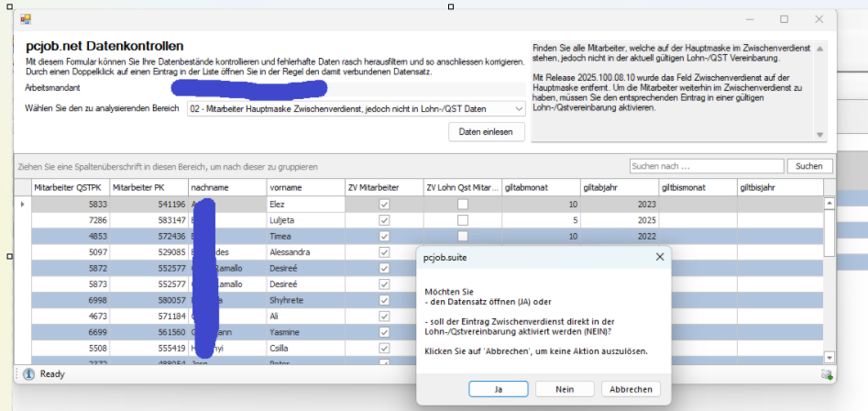Click the row indicator arrow of first row
This screenshot has width=868, height=411.
(x=23, y=204)
